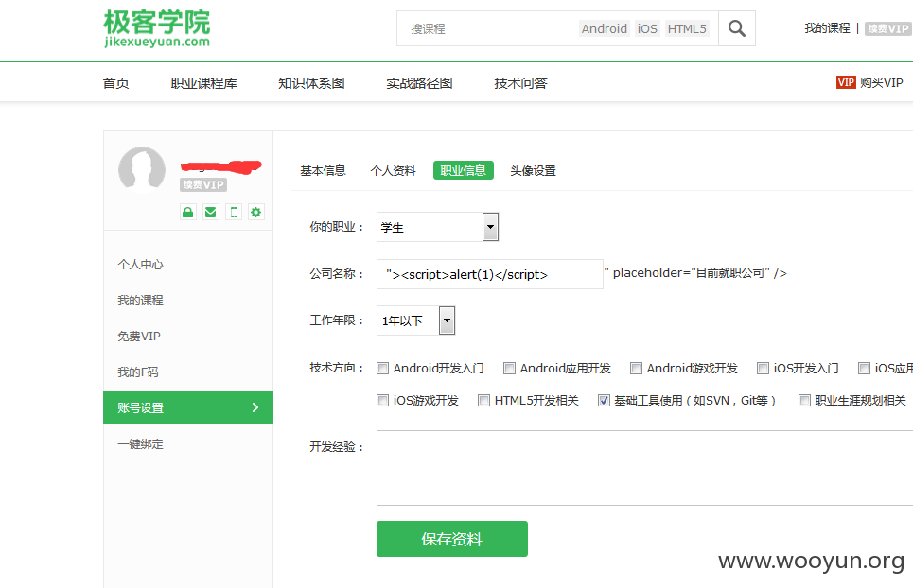Click the red VIP badge icon
The height and width of the screenshot is (588, 913).
[x=846, y=82]
